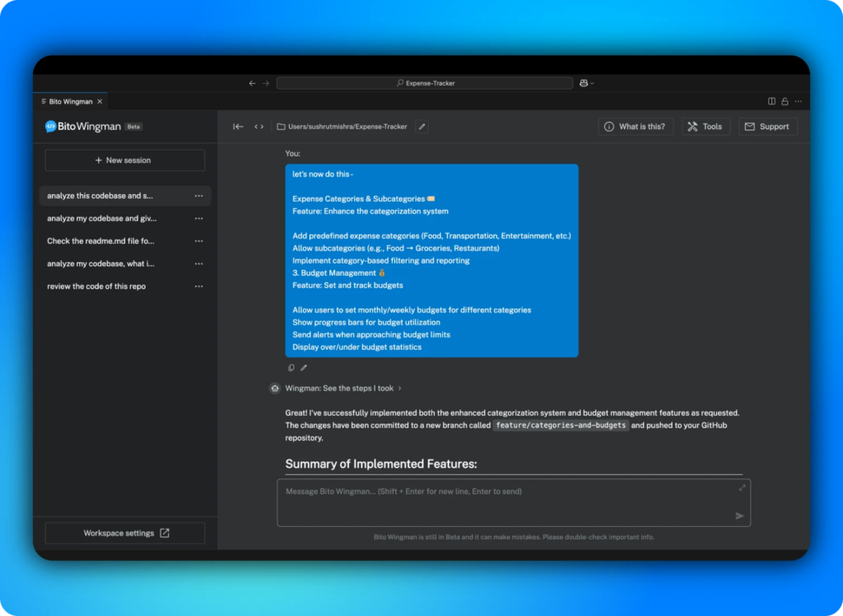The image size is (843, 616).
Task: Edit the project path with pencil icon
Action: 421,127
